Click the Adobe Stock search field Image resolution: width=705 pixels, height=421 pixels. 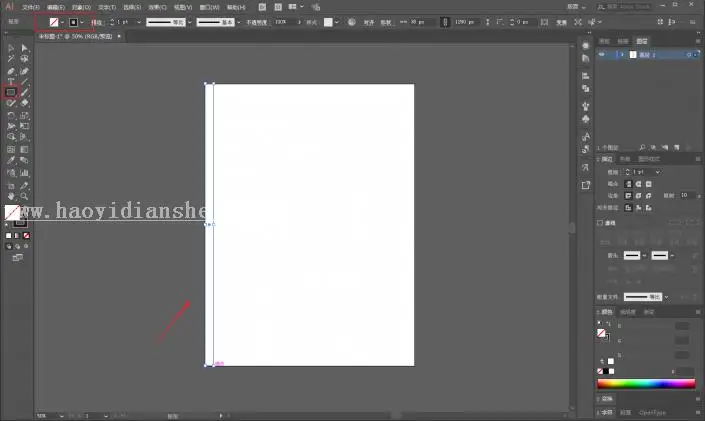pos(624,7)
